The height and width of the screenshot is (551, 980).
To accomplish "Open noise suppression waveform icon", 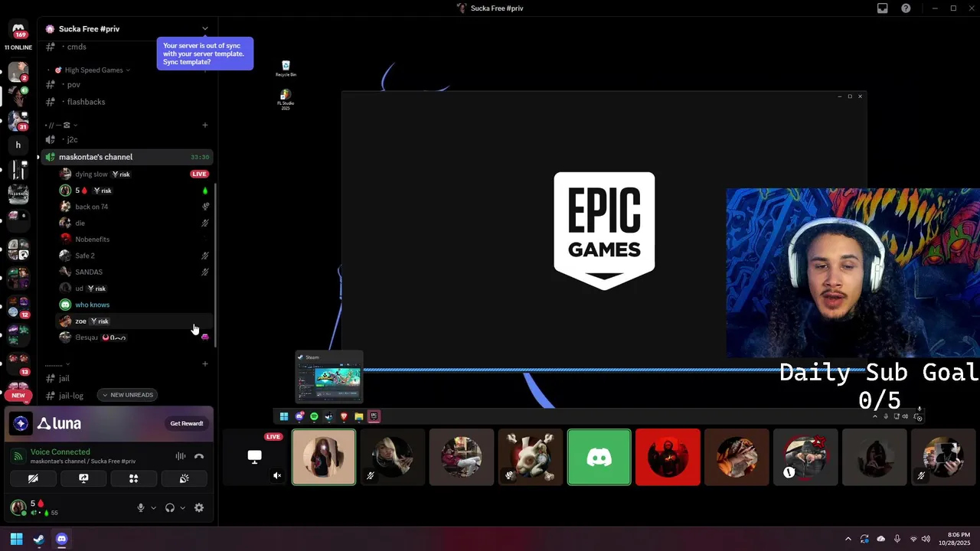I will tap(181, 456).
